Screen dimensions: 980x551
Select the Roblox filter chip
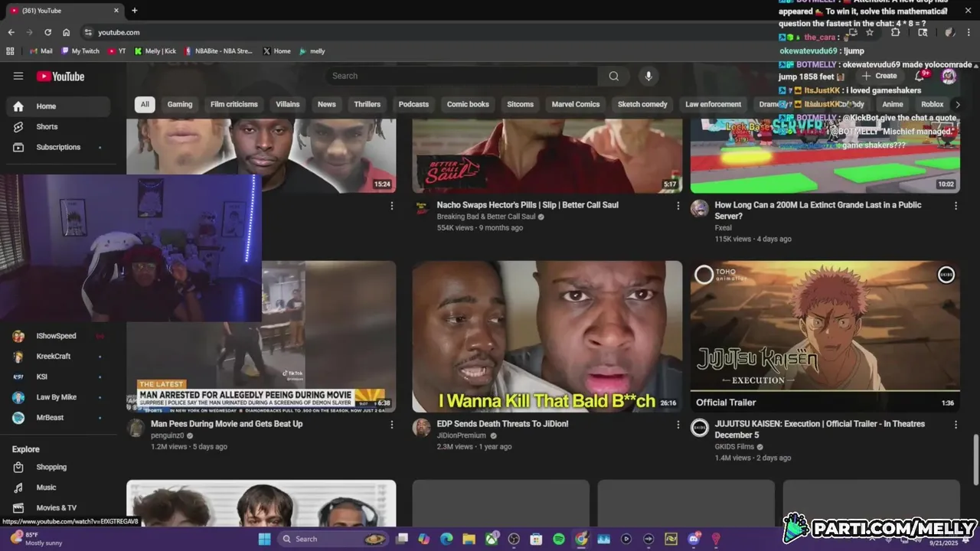[932, 104]
